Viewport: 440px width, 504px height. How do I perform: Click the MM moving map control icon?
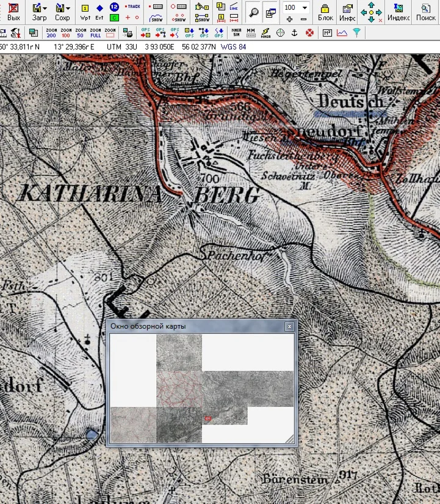(251, 32)
